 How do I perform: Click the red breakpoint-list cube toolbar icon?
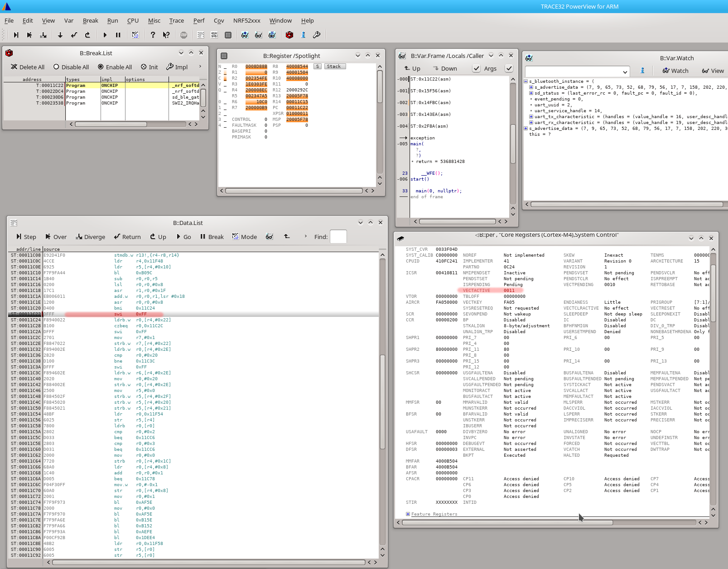pos(289,35)
